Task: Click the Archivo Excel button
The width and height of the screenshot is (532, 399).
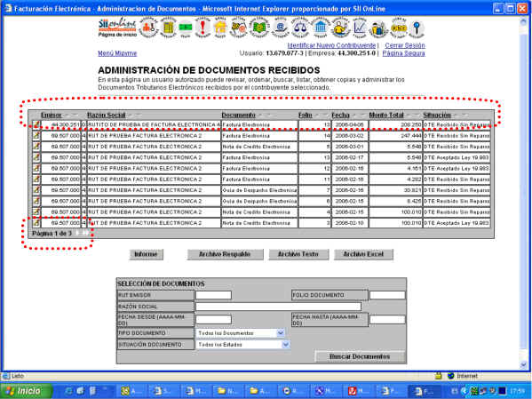Action: pos(363,254)
